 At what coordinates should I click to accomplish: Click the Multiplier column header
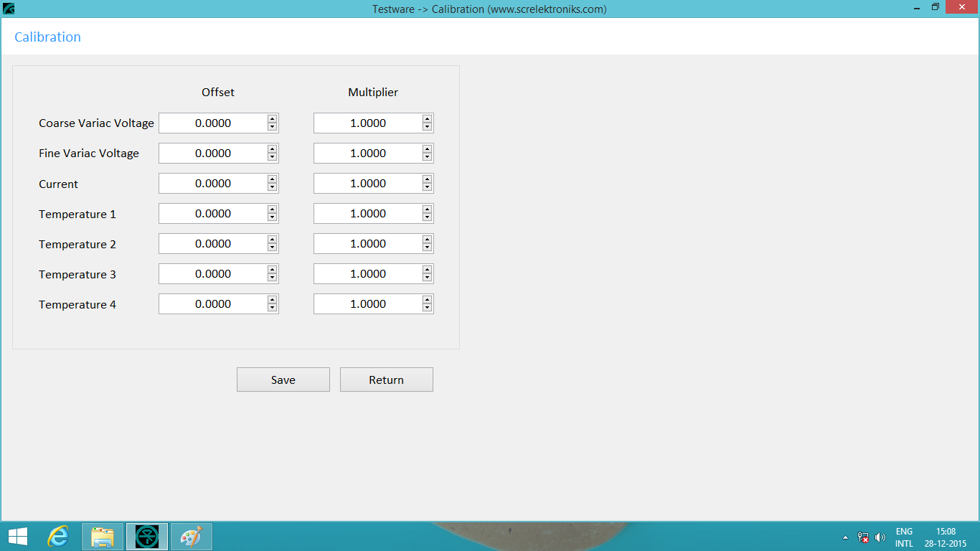click(373, 92)
